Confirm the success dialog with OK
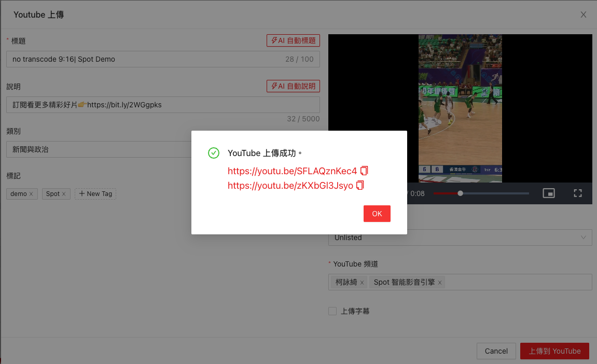Viewport: 597px width, 364px height. click(377, 214)
